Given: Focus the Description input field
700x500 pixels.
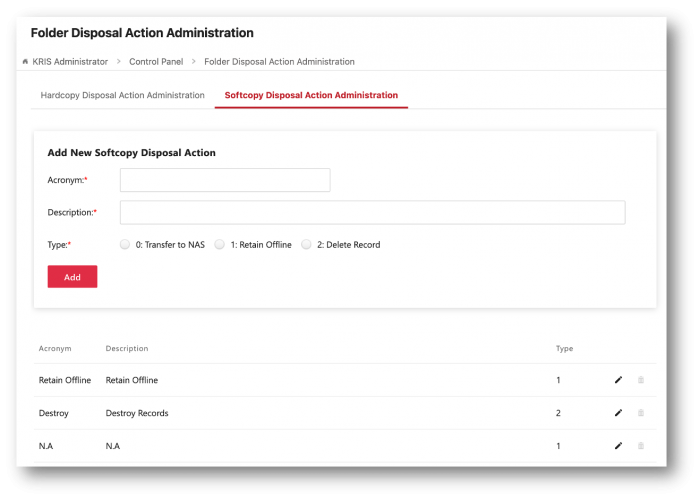Looking at the screenshot, I should coord(373,212).
